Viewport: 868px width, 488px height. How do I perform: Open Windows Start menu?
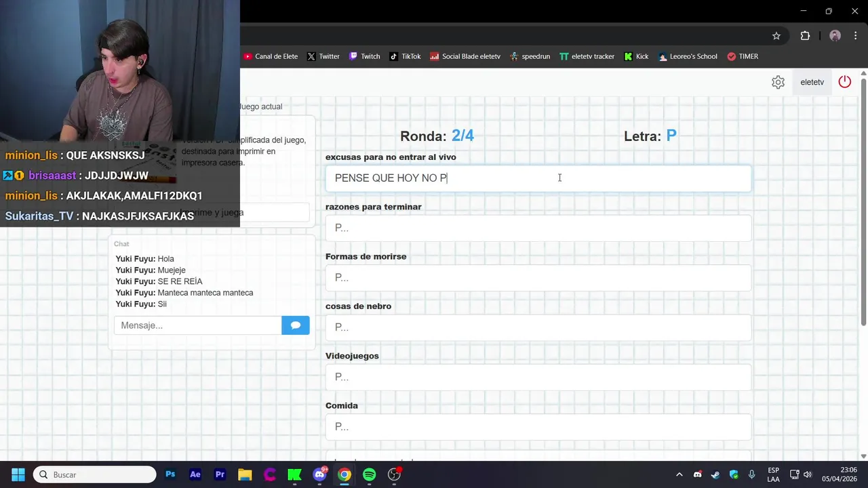point(18,474)
